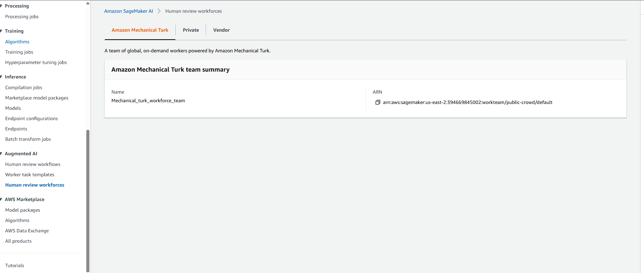
Task: Collapse the Processing section triangle
Action: pos(1,6)
